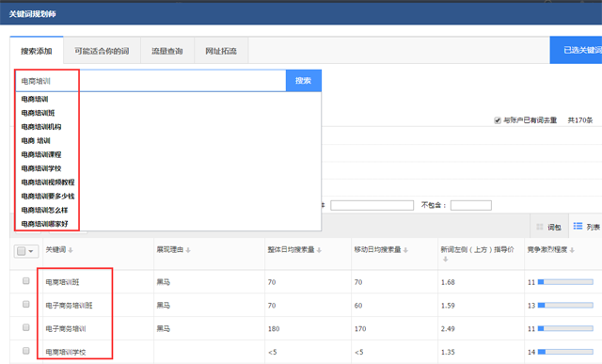Switch to 词包 view
602x364 pixels.
coord(549,227)
